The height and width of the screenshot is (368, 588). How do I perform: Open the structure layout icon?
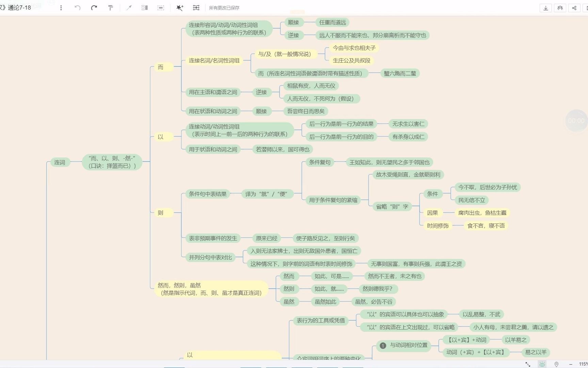196,8
